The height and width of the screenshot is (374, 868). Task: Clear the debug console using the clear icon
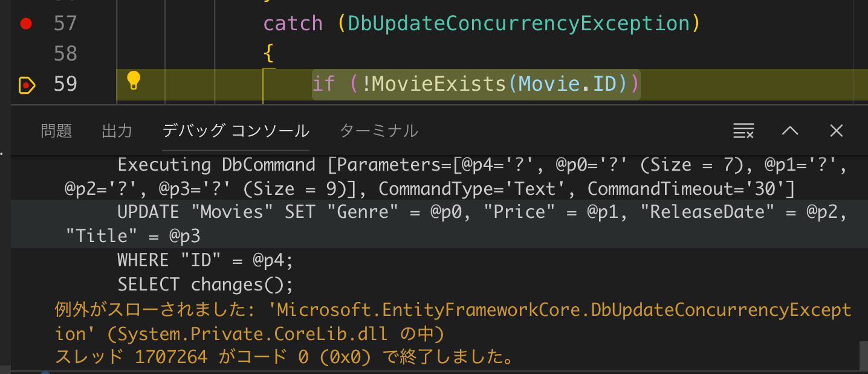[x=743, y=131]
